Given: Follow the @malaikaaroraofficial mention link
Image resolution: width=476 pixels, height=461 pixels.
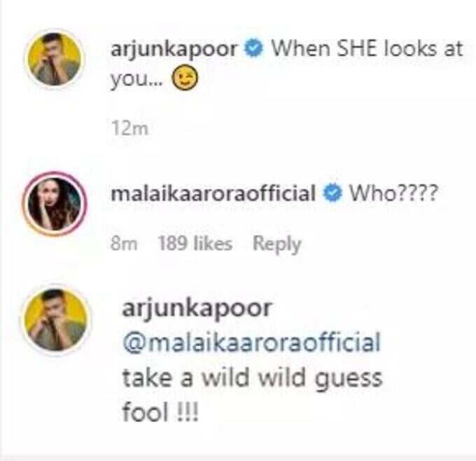Looking at the screenshot, I should click(x=251, y=343).
